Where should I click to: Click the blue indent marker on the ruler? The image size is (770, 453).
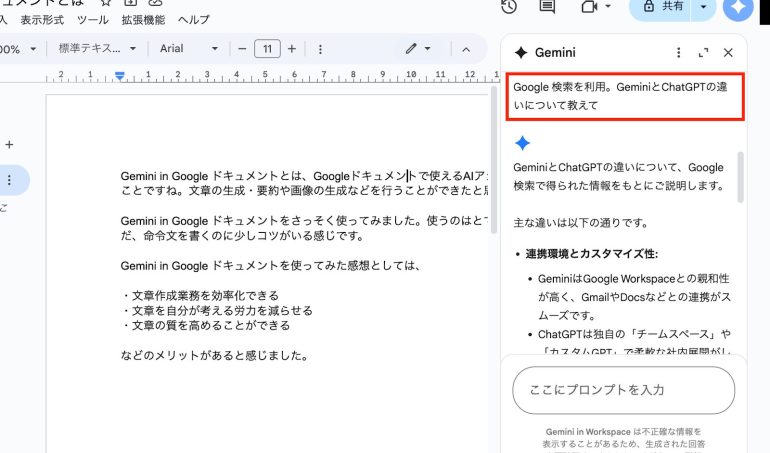120,76
